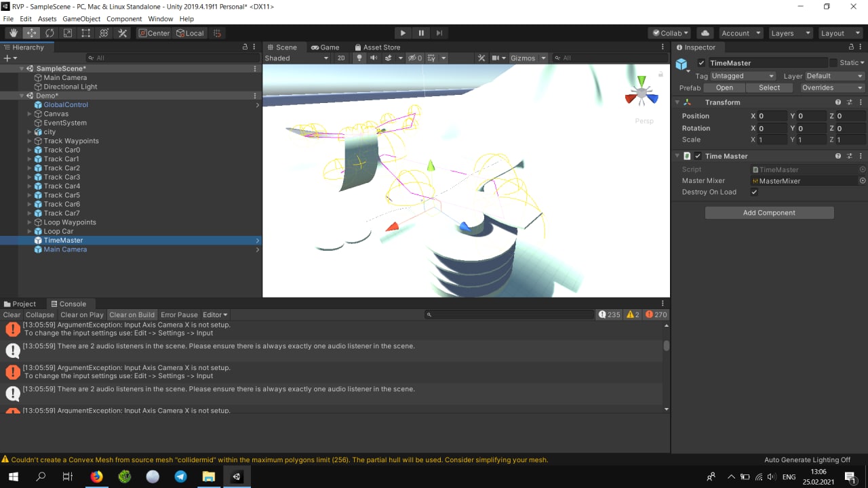Open the Shaded draw mode dropdown
The image size is (868, 488).
tap(296, 58)
